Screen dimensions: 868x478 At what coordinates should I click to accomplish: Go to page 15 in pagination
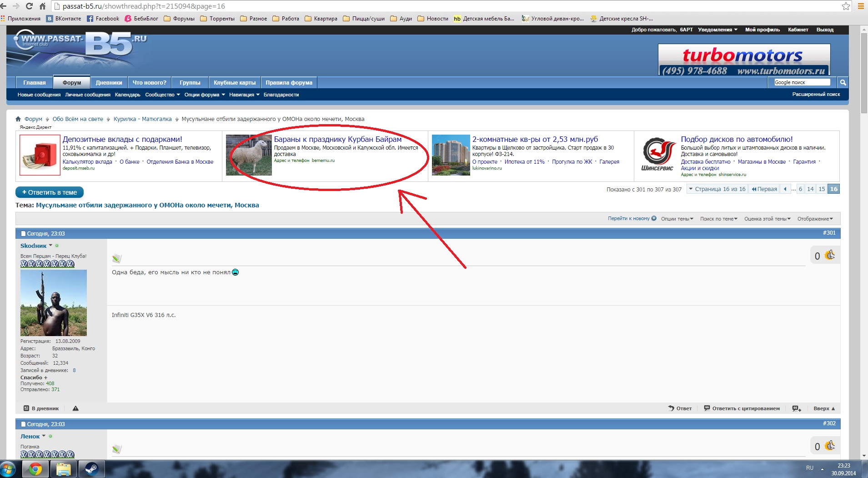(822, 189)
